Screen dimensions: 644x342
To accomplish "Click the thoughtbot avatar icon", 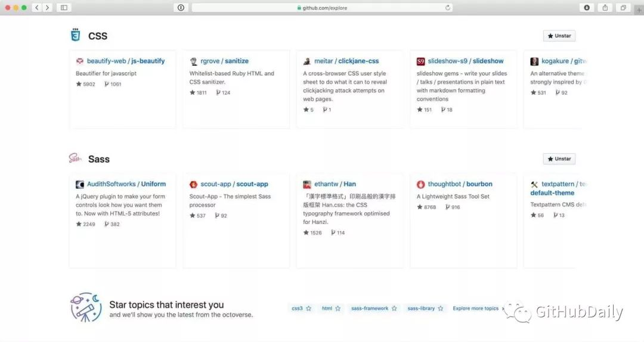I will click(420, 184).
